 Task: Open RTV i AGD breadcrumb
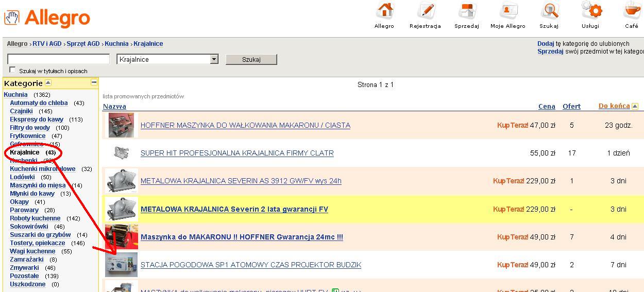[x=47, y=44]
